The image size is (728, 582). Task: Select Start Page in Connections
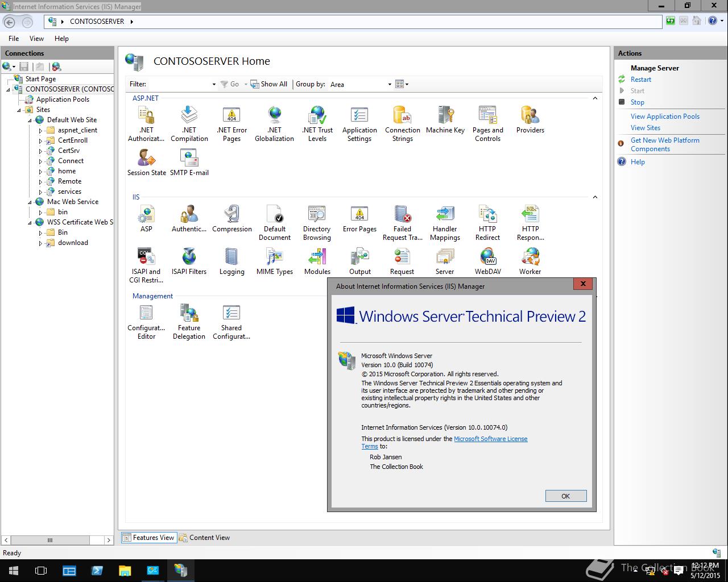pos(40,79)
